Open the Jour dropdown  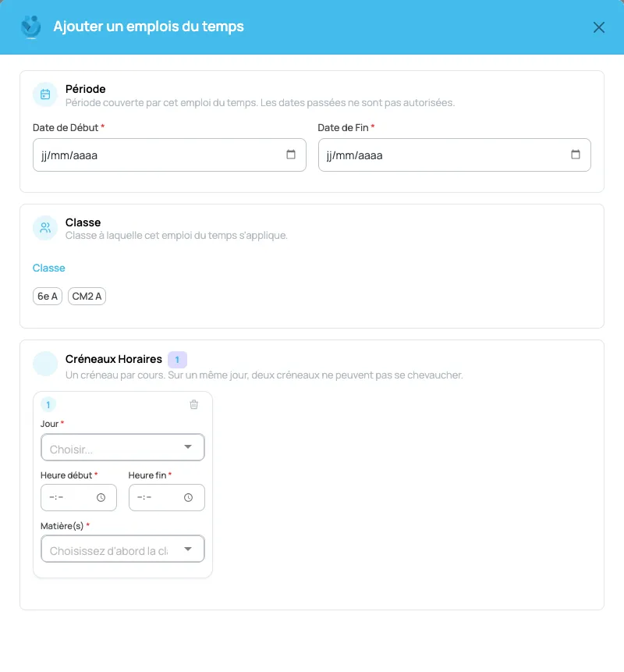(122, 447)
